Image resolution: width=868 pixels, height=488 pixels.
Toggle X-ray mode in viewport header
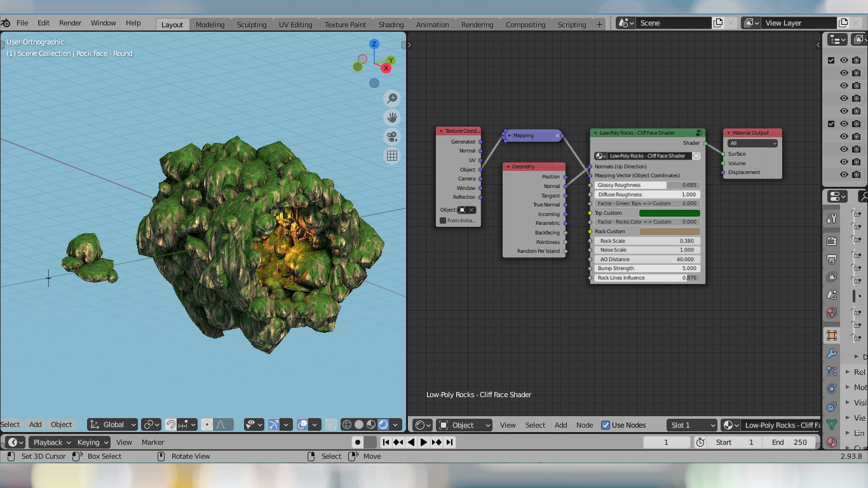[331, 424]
